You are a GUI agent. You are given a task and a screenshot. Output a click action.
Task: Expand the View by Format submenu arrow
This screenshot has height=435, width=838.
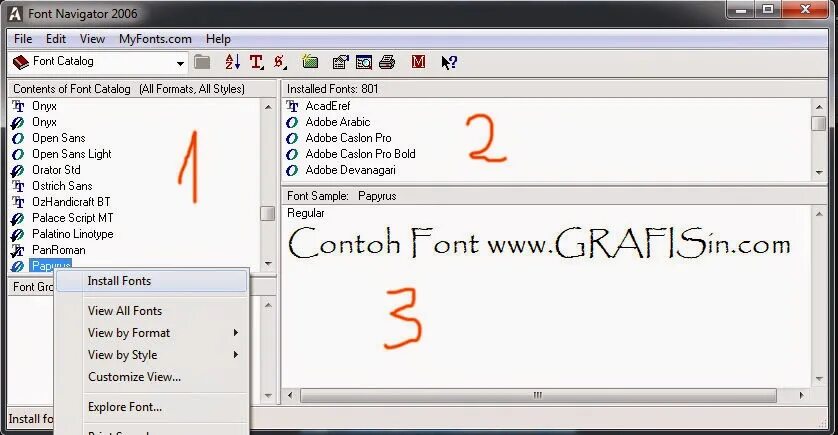point(236,332)
